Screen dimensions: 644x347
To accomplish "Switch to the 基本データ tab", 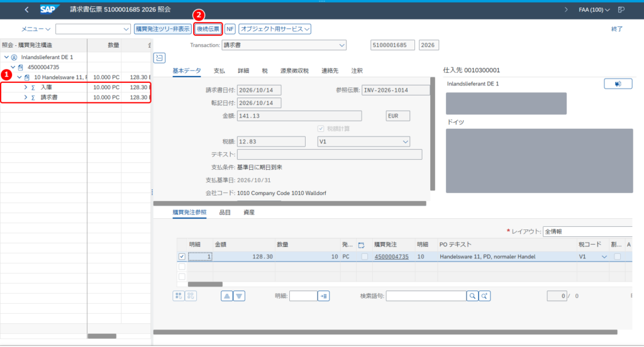I will [x=186, y=70].
